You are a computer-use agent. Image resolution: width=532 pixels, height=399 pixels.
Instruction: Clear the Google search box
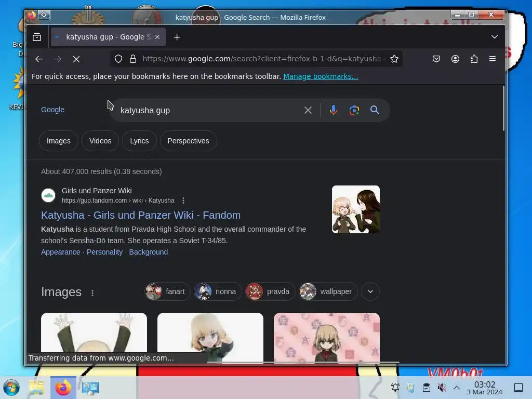[308, 110]
